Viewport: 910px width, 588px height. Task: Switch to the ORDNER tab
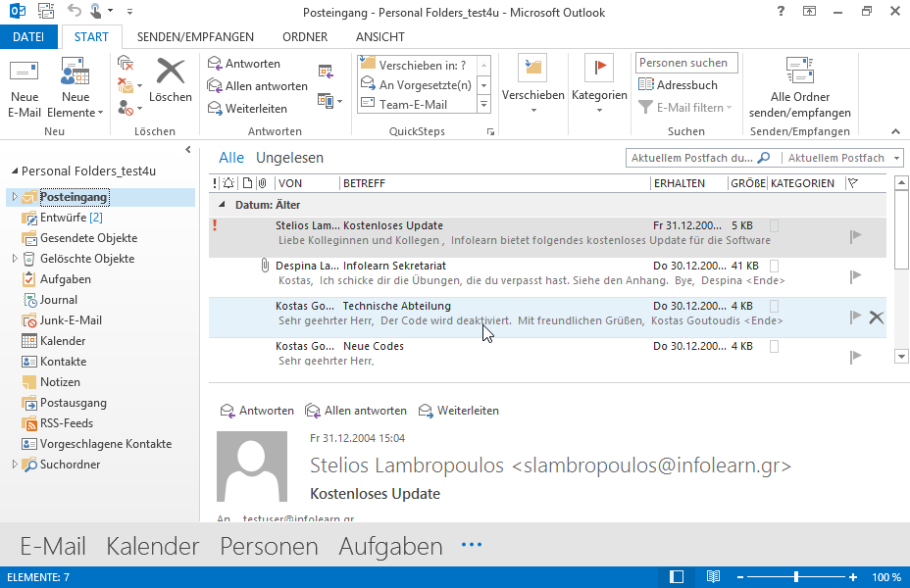pyautogui.click(x=305, y=36)
